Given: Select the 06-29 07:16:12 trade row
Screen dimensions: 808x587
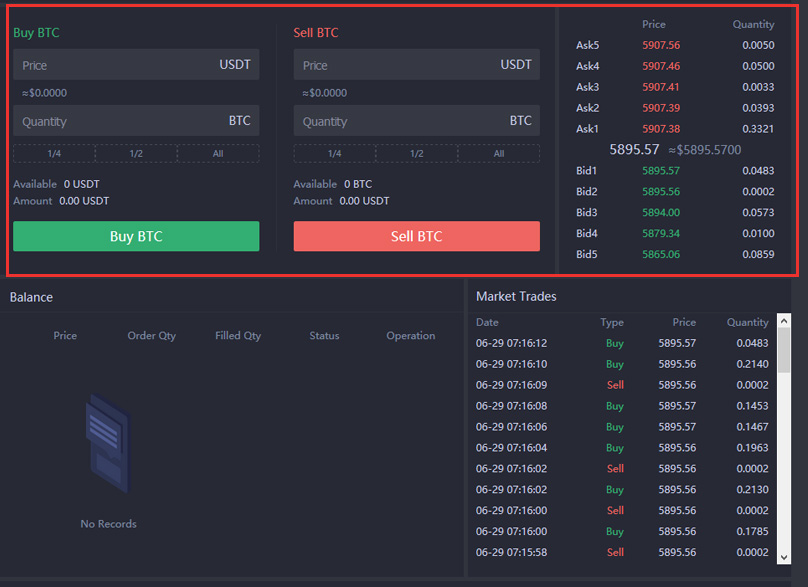Looking at the screenshot, I should [x=622, y=343].
